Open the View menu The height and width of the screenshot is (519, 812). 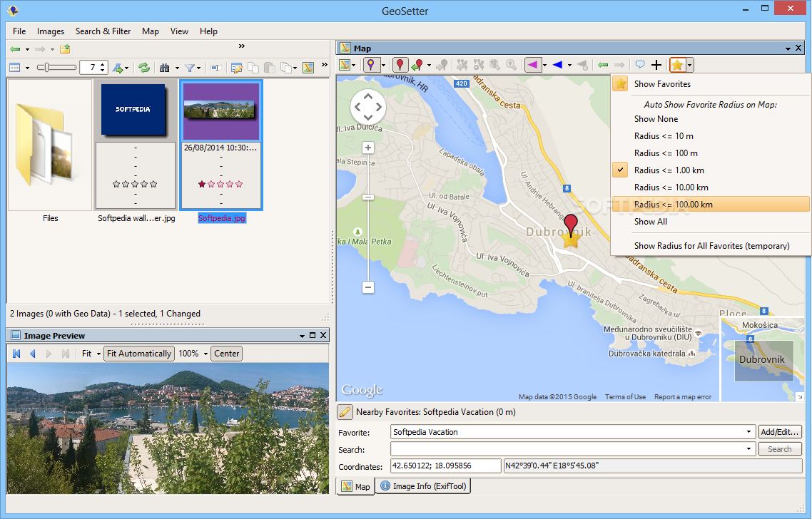pyautogui.click(x=179, y=31)
